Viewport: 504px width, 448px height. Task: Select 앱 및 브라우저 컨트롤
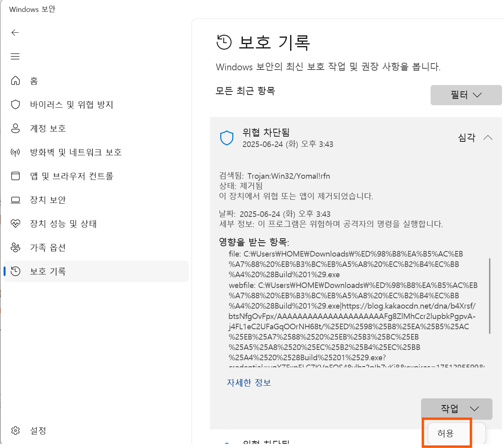(96, 176)
